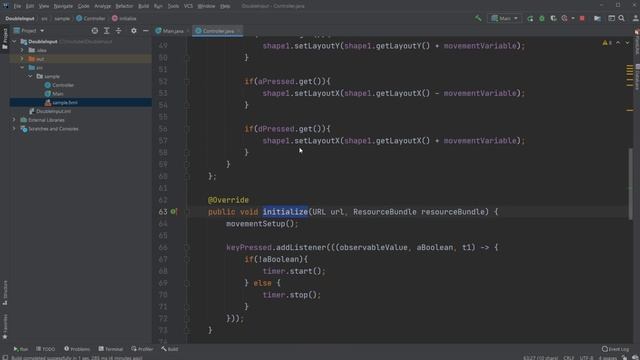Toggle the Favorites tool window side tab

pos(4,327)
